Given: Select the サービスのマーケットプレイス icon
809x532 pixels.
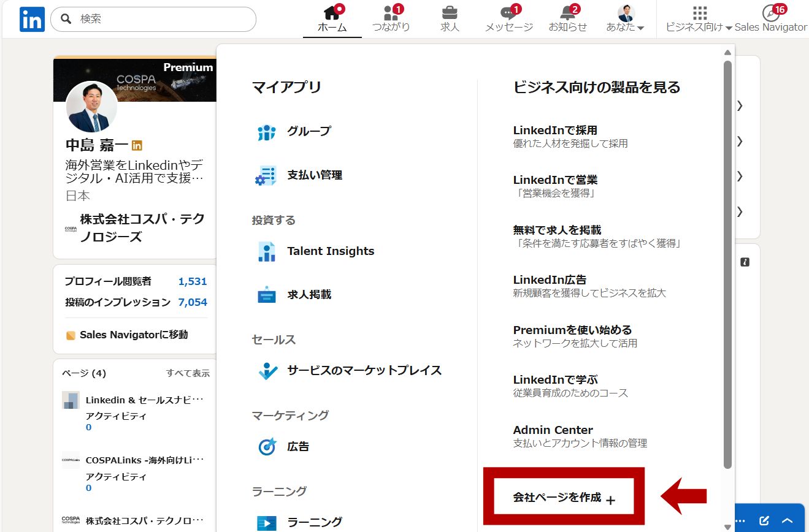Looking at the screenshot, I should pyautogui.click(x=266, y=370).
